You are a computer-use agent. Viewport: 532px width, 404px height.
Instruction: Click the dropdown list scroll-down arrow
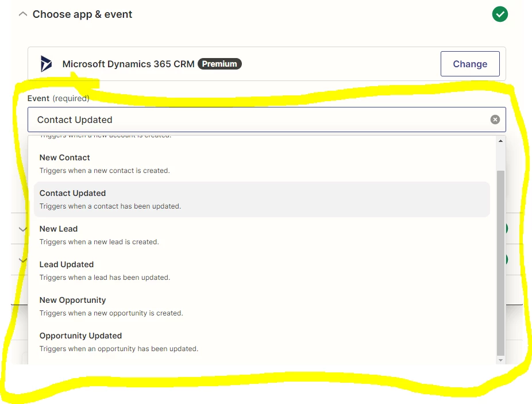500,360
